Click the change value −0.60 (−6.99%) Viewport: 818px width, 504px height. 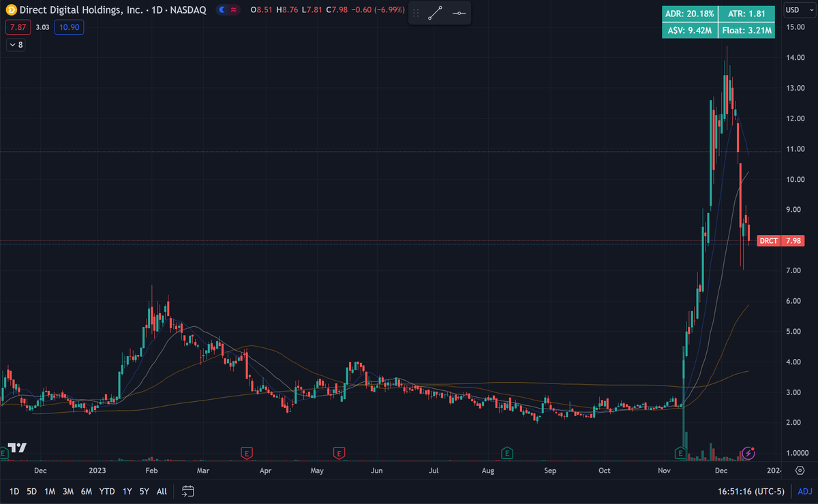[x=378, y=10]
